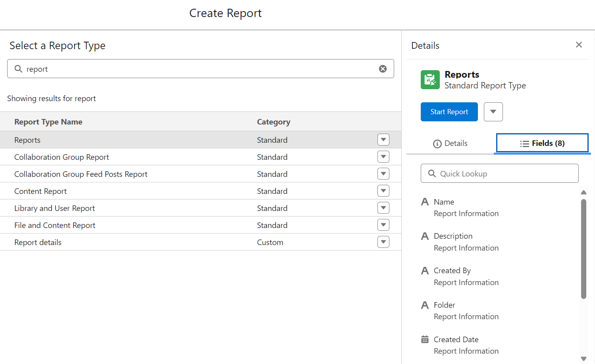Select Collaboration Group Feed Posts Report

[x=200, y=174]
